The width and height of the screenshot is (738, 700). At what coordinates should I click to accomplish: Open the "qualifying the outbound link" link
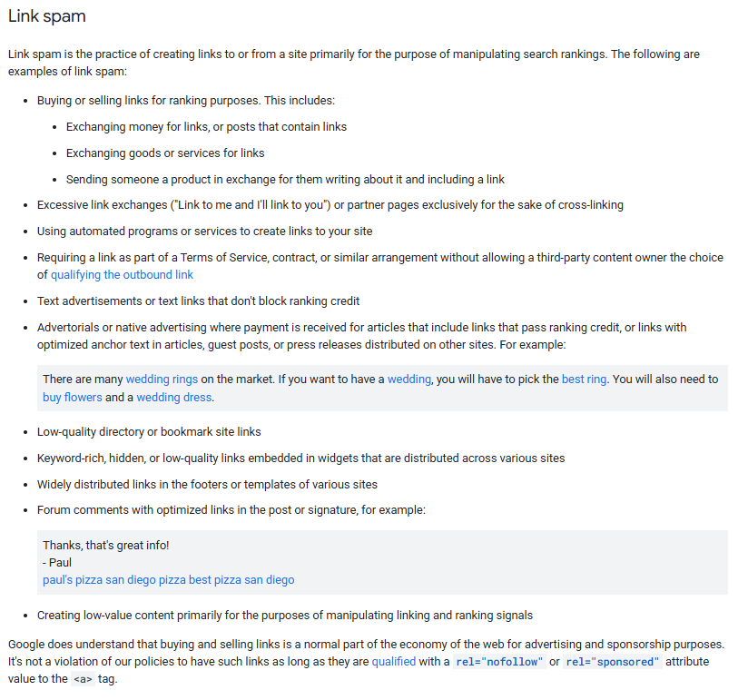122,274
